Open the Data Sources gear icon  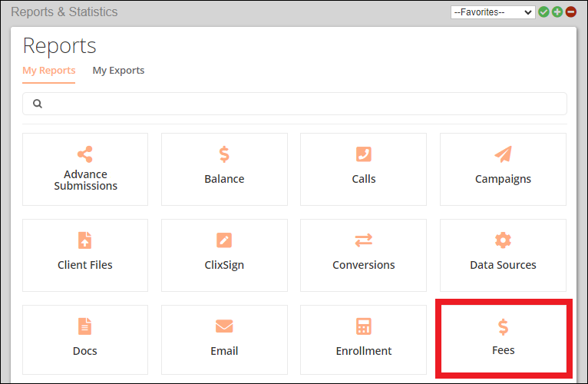[x=503, y=240]
